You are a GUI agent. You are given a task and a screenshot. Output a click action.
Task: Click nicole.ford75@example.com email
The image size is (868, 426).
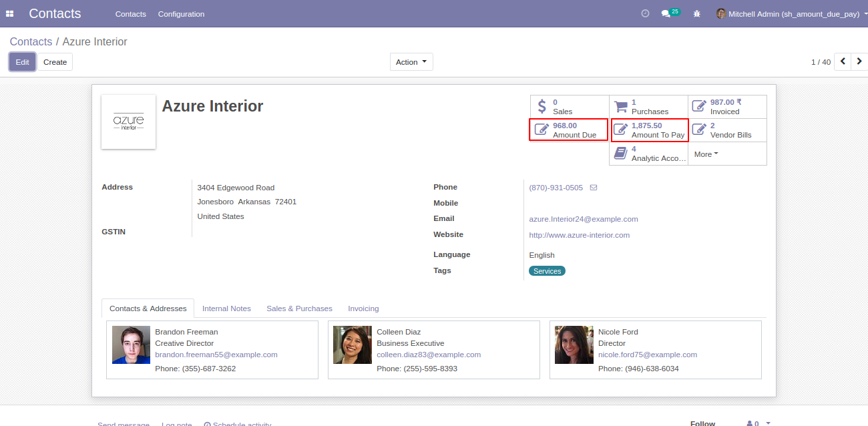click(x=648, y=355)
